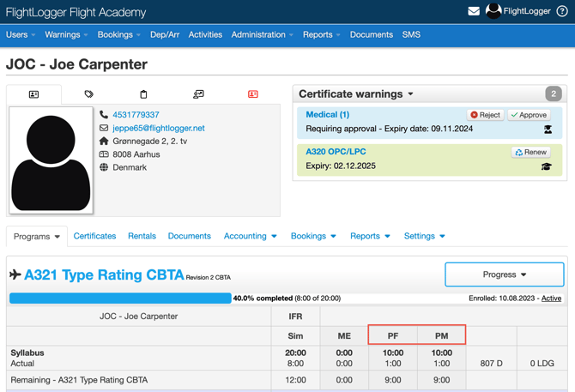This screenshot has height=392, width=575.
Task: Reject the Medical certificate
Action: 485,115
